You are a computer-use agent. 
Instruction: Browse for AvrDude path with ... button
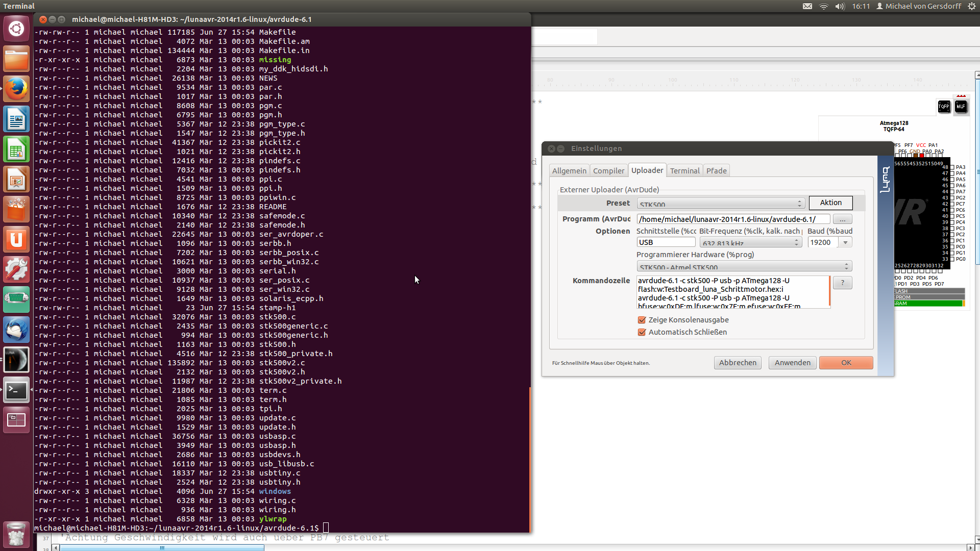(842, 219)
